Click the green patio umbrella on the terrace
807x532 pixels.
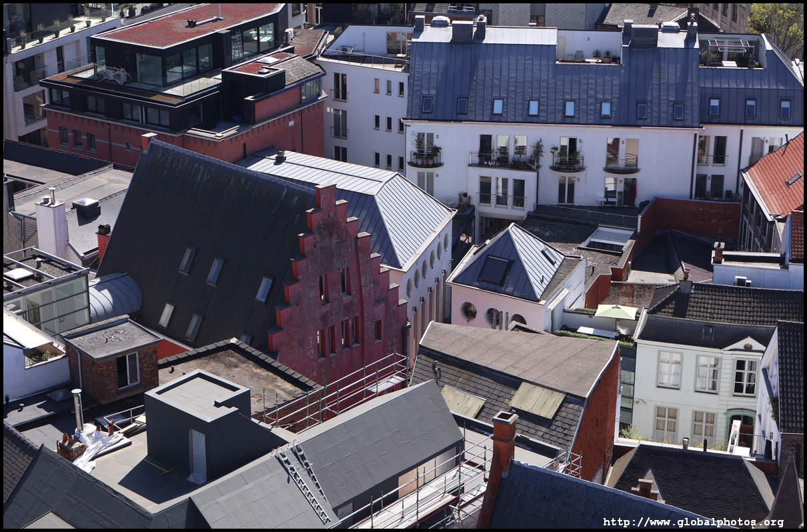(616, 312)
